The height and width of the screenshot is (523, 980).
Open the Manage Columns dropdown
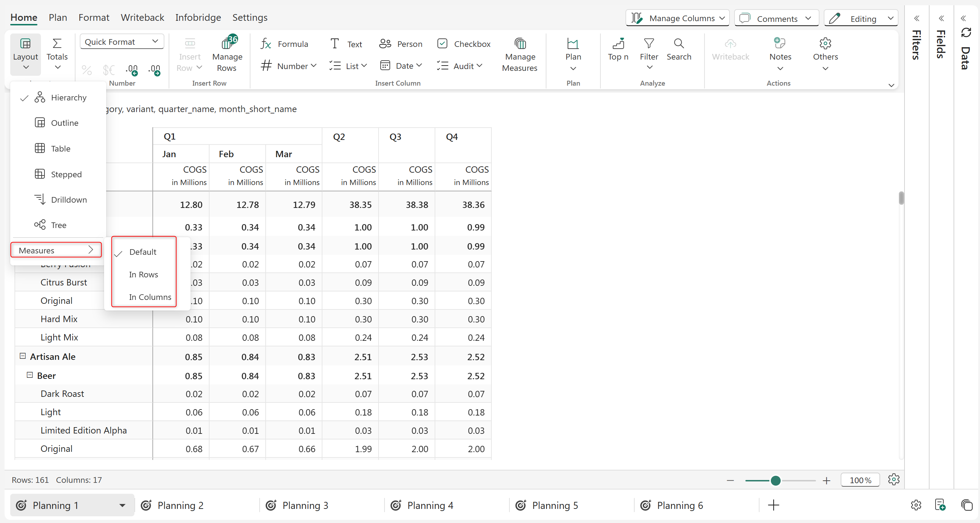[678, 18]
